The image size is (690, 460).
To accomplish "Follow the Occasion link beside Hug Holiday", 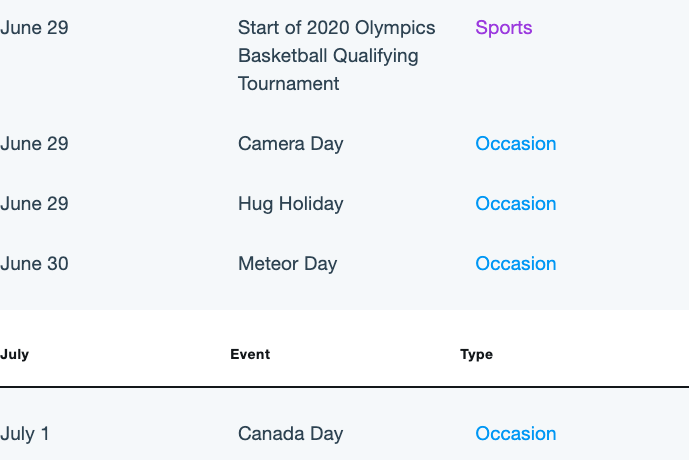I will 516,203.
